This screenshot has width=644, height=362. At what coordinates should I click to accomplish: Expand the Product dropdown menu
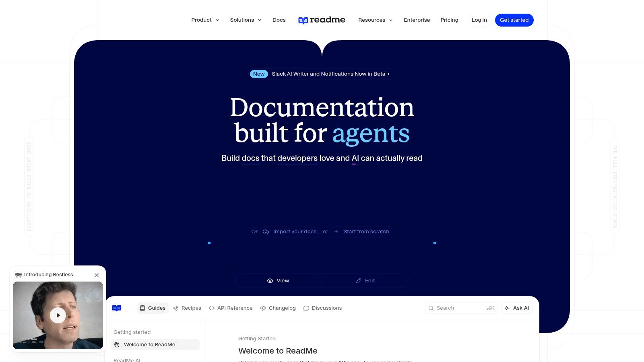tap(205, 20)
